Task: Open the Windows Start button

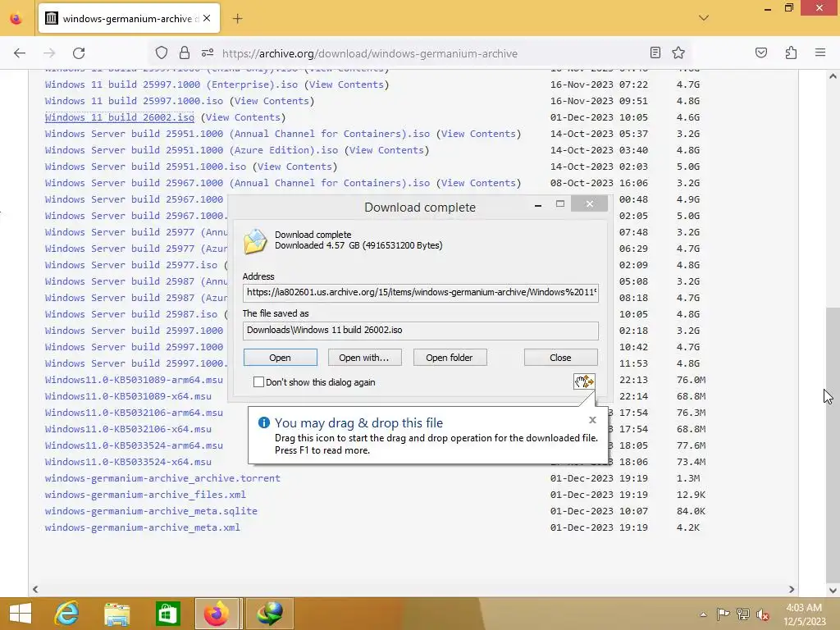Action: [x=21, y=614]
